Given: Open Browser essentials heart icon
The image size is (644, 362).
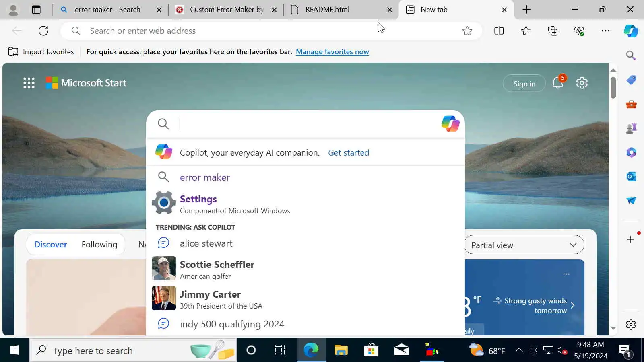Looking at the screenshot, I should point(579,31).
